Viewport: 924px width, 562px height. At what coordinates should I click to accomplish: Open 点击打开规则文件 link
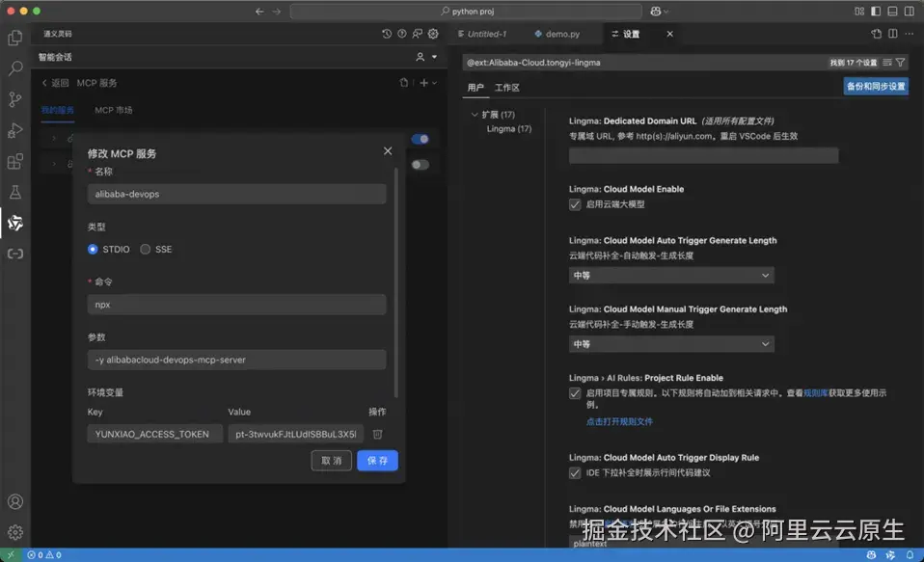coord(619,422)
